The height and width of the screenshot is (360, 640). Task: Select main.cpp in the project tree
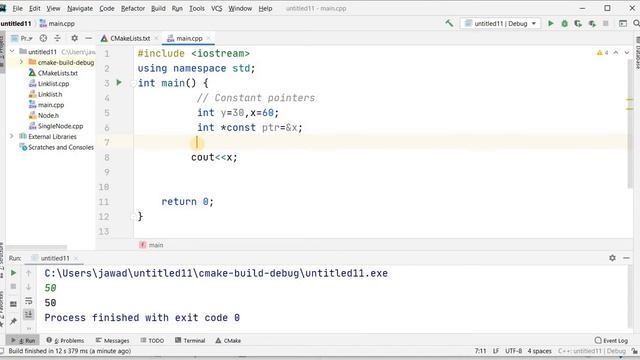(x=46, y=105)
